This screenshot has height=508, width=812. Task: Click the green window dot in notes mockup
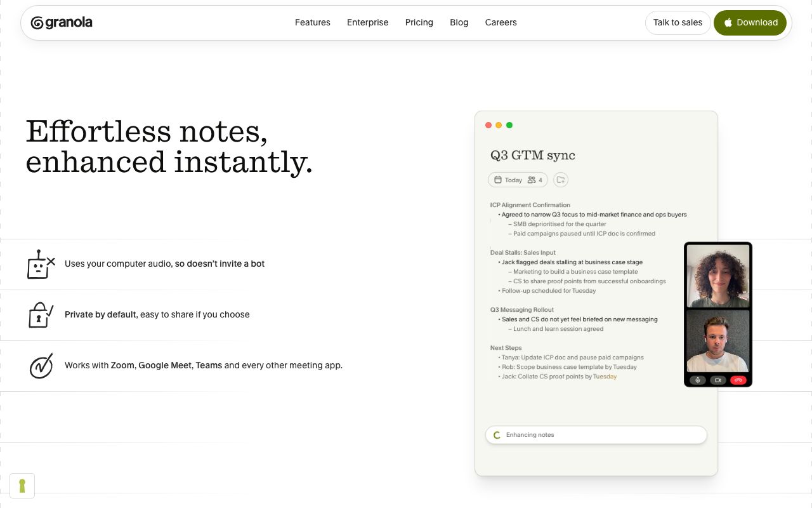tap(509, 125)
